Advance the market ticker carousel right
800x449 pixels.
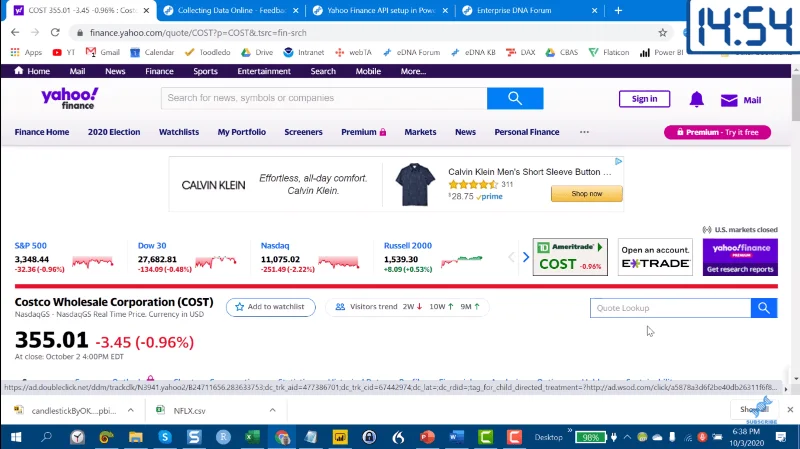(x=526, y=257)
